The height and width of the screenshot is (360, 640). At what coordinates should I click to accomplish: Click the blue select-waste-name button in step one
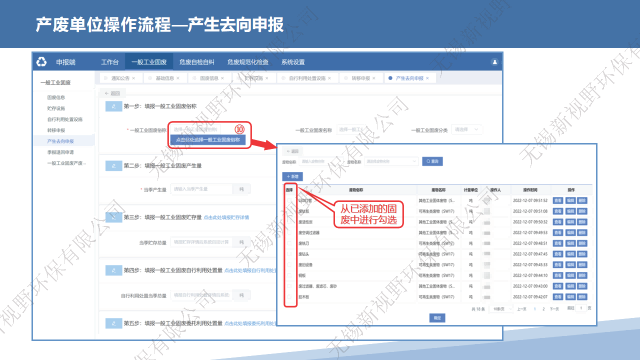[x=208, y=140]
